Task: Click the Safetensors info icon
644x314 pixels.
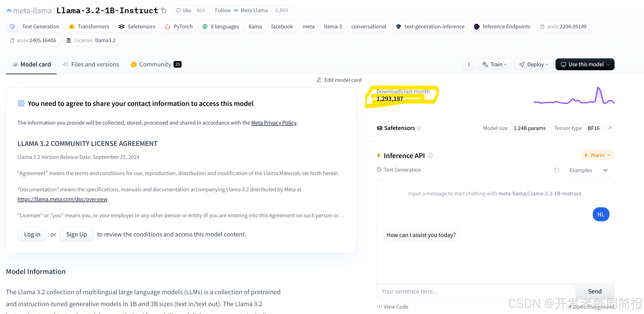Action: pos(419,128)
